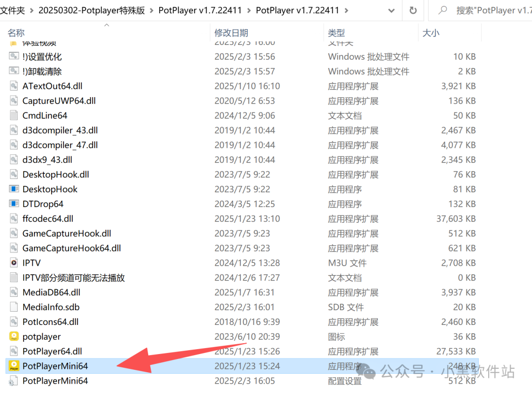Click the 卸载清除 batch file icon
532x393 pixels.
[x=14, y=71]
